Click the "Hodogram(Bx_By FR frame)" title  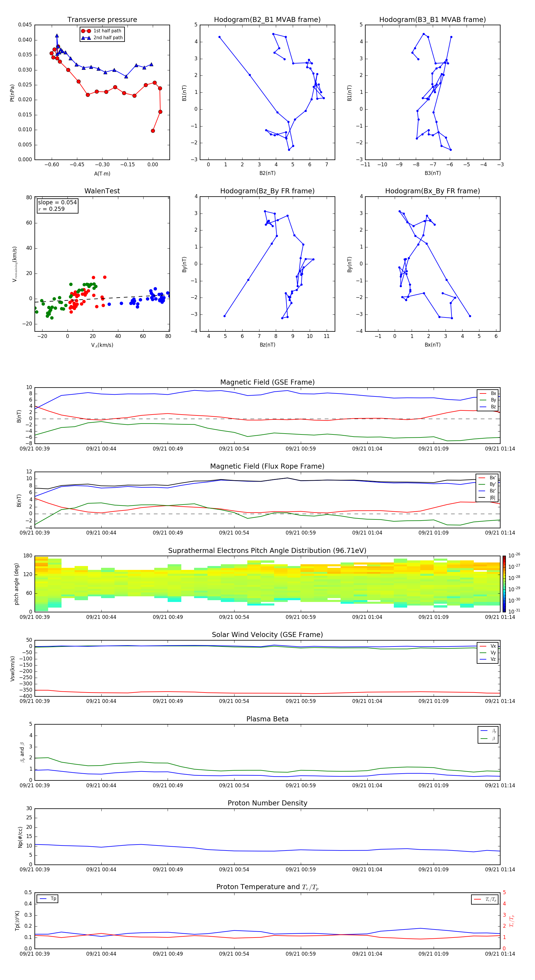[432, 191]
